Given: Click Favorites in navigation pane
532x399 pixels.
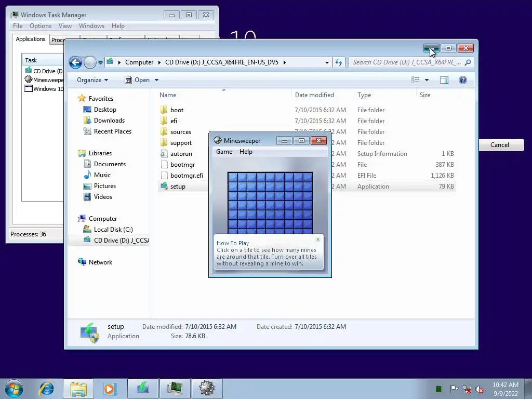Looking at the screenshot, I should [x=101, y=98].
